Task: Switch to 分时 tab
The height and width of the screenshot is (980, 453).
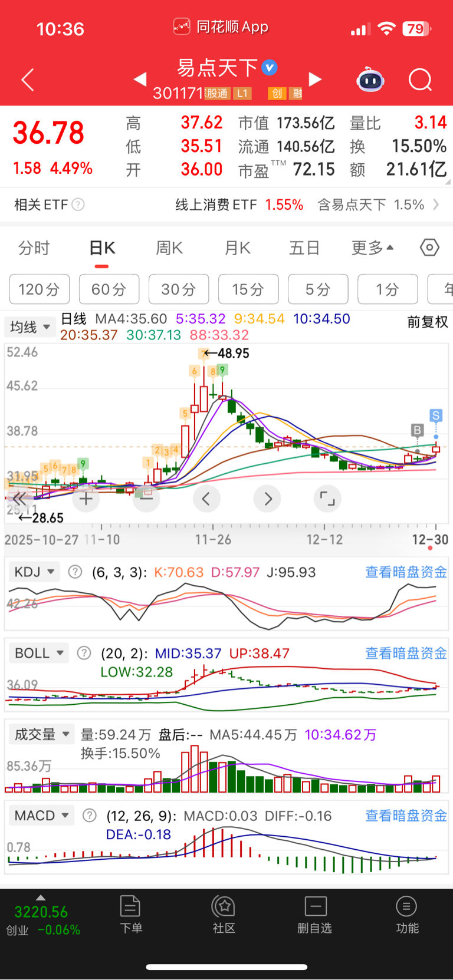Action: point(34,248)
